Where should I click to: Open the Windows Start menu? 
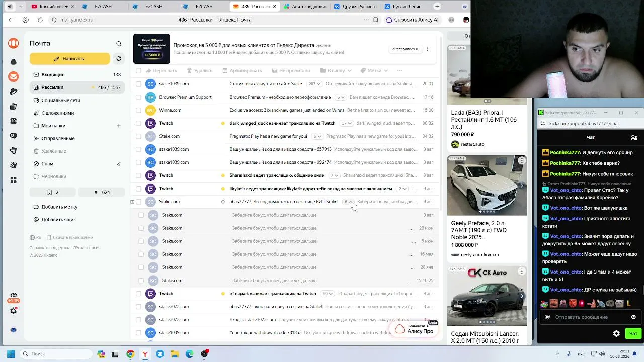[11, 354]
